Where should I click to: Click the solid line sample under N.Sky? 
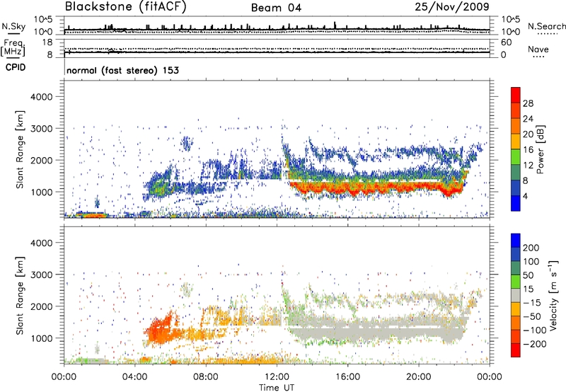click(x=13, y=34)
